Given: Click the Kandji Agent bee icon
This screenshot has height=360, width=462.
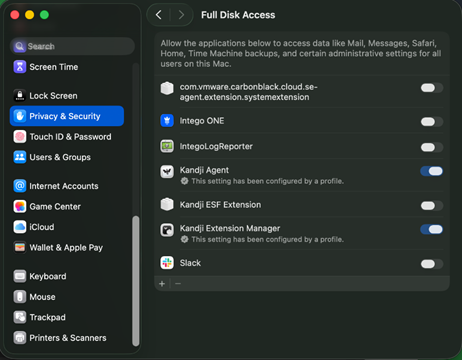Looking at the screenshot, I should (x=167, y=172).
